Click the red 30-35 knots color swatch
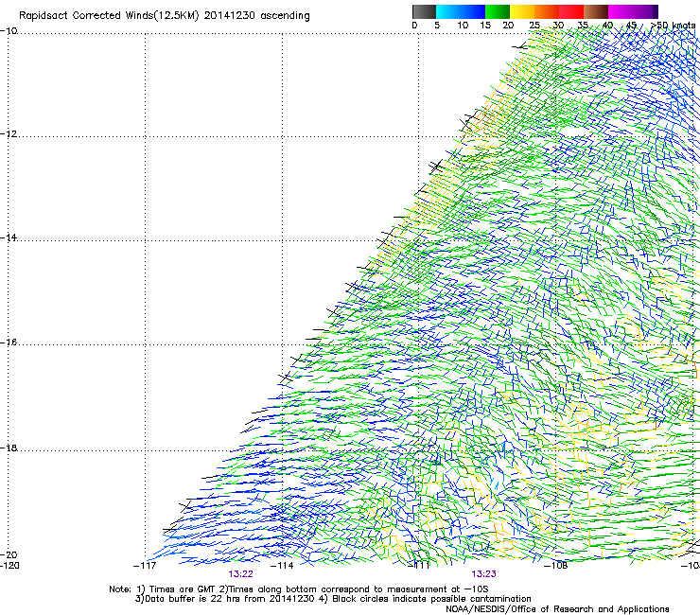The image size is (700, 615). tap(571, 11)
